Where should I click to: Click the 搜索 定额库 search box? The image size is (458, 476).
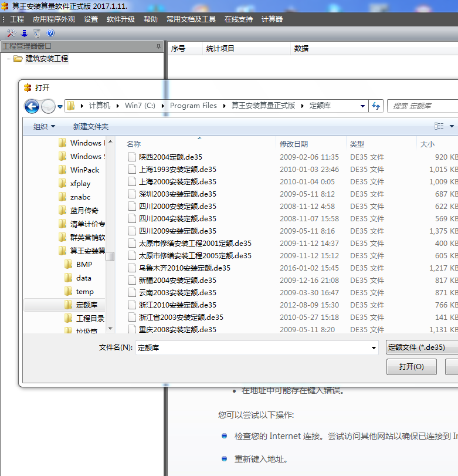point(423,106)
